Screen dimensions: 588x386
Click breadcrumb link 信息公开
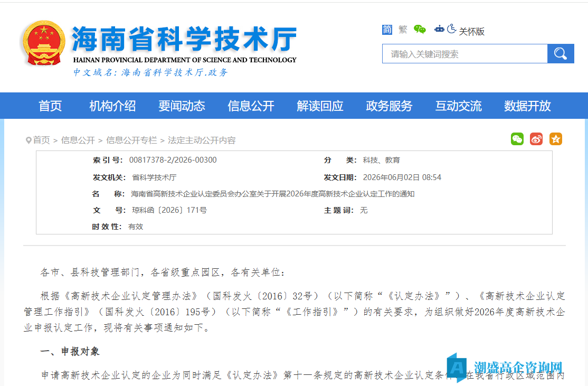[x=78, y=140]
